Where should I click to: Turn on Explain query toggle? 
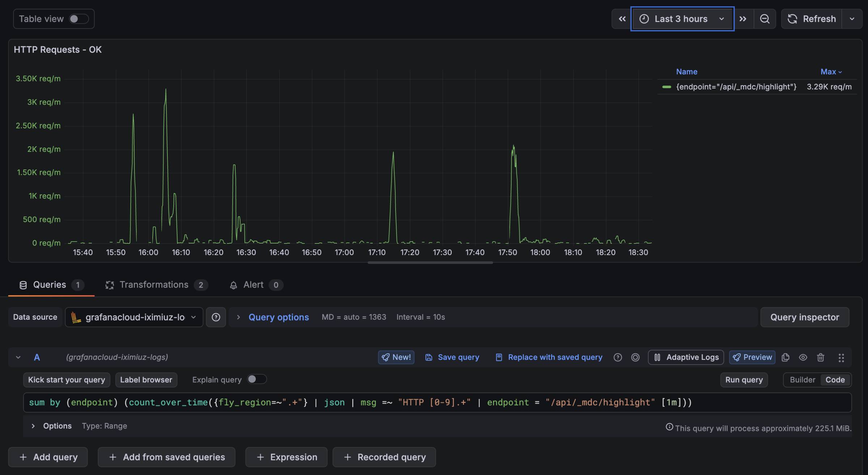coord(257,379)
